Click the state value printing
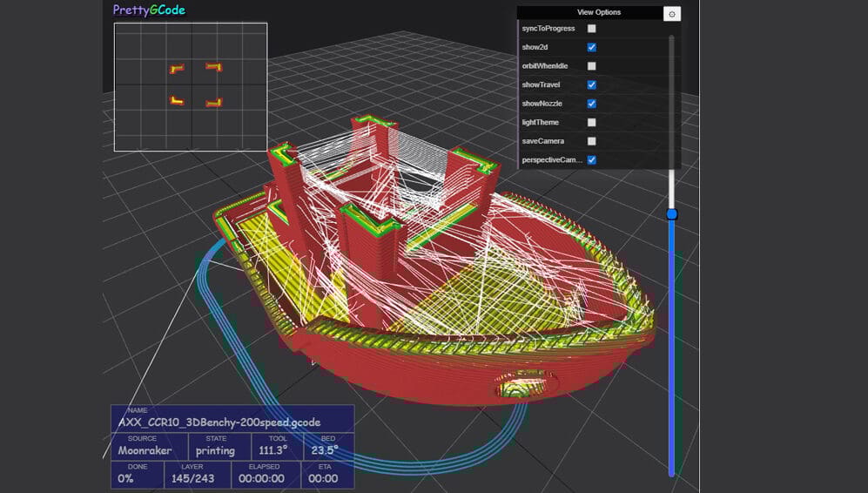 click(x=215, y=451)
